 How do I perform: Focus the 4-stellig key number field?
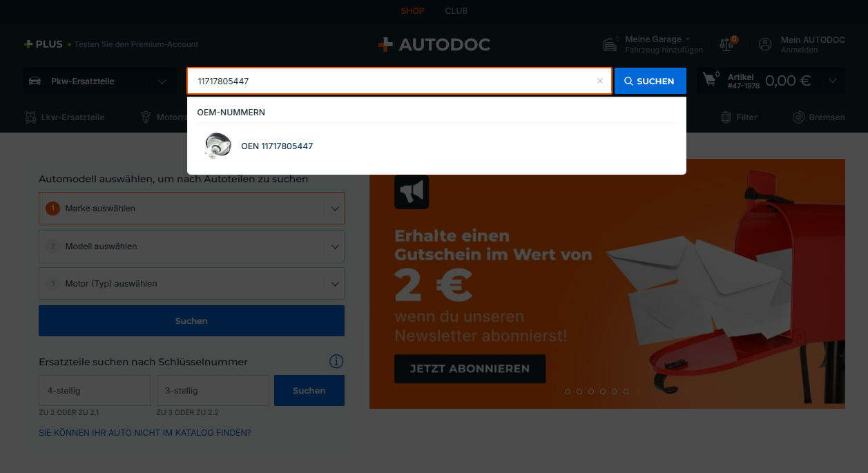[95, 391]
